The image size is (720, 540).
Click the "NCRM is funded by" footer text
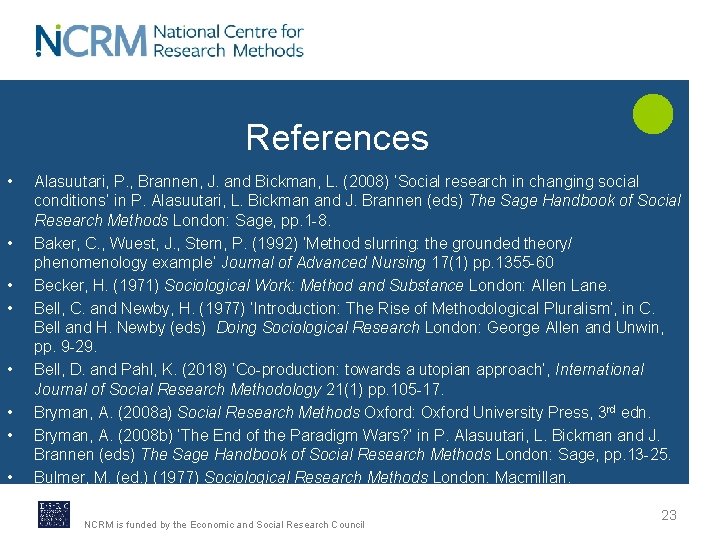[x=224, y=524]
